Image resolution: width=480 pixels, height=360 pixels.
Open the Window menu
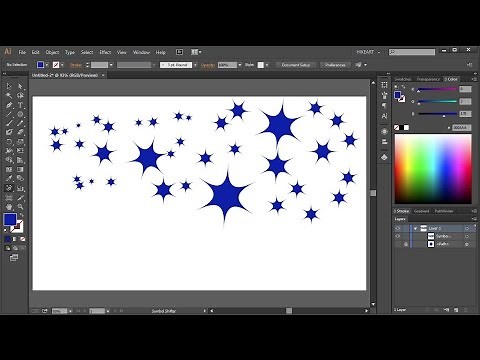coord(141,52)
